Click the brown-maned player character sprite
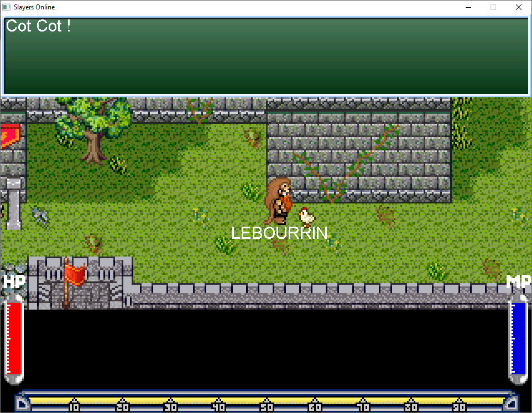 pos(278,202)
